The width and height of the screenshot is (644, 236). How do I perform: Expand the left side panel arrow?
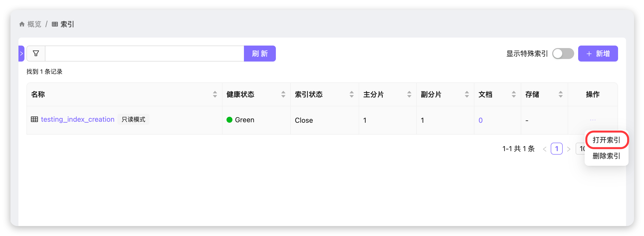click(x=21, y=53)
